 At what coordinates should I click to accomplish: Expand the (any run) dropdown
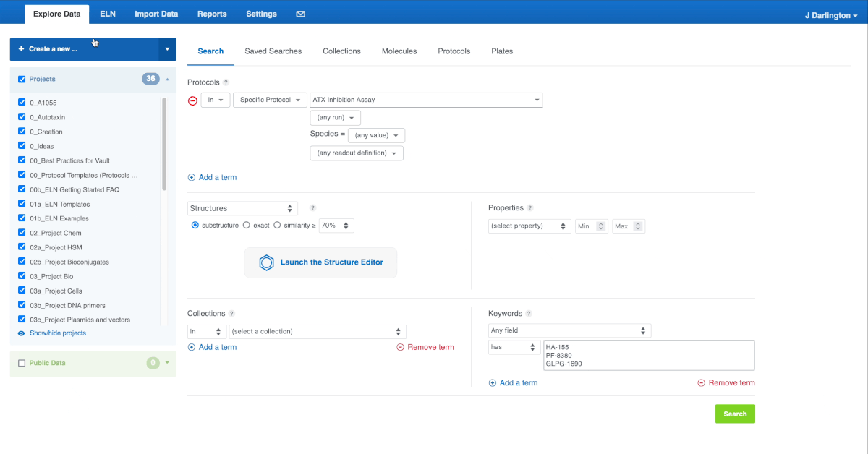(x=335, y=117)
